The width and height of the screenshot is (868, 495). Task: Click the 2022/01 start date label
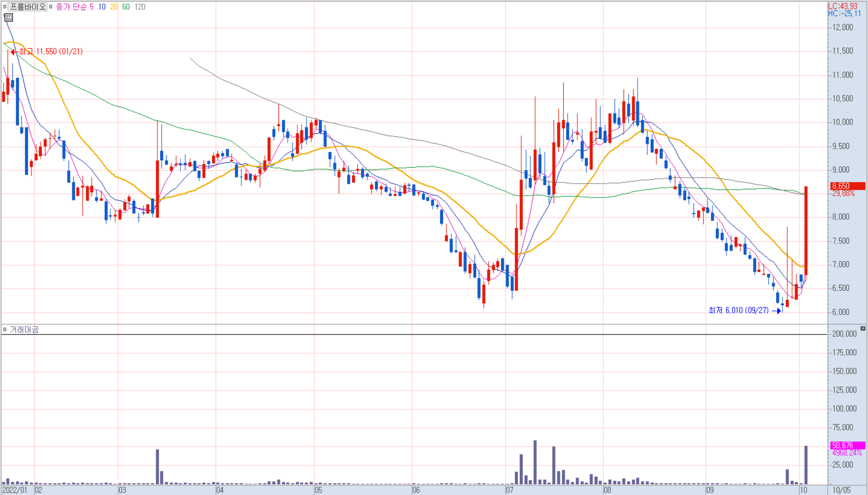click(x=14, y=490)
